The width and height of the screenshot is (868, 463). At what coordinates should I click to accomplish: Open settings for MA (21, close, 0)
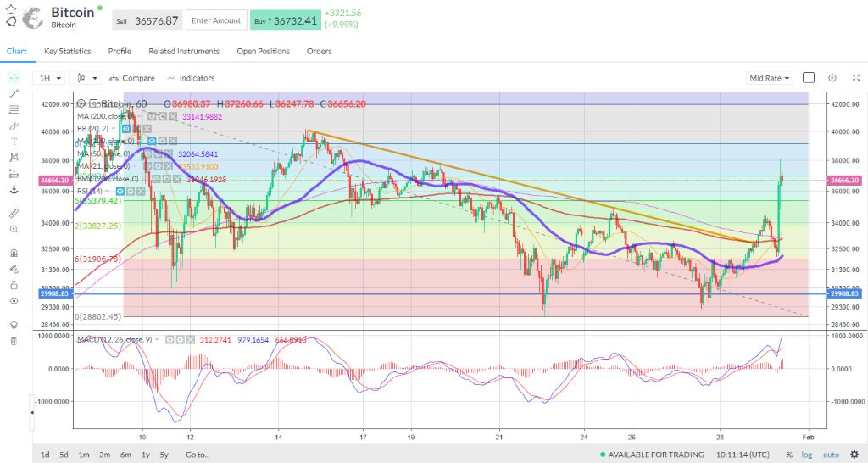click(158, 166)
